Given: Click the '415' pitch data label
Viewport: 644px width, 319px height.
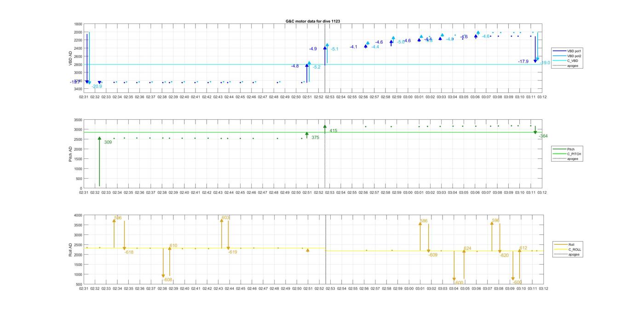Looking at the screenshot, I should [x=333, y=131].
